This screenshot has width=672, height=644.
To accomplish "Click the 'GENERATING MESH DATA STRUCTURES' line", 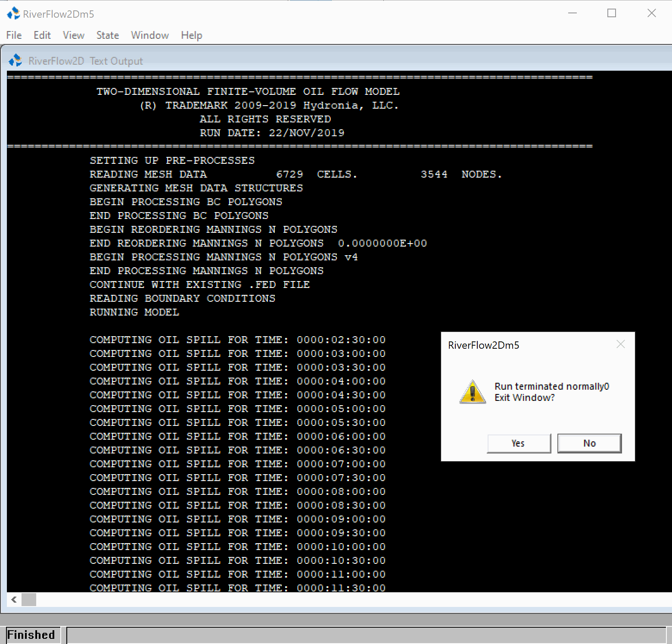I will point(196,188).
